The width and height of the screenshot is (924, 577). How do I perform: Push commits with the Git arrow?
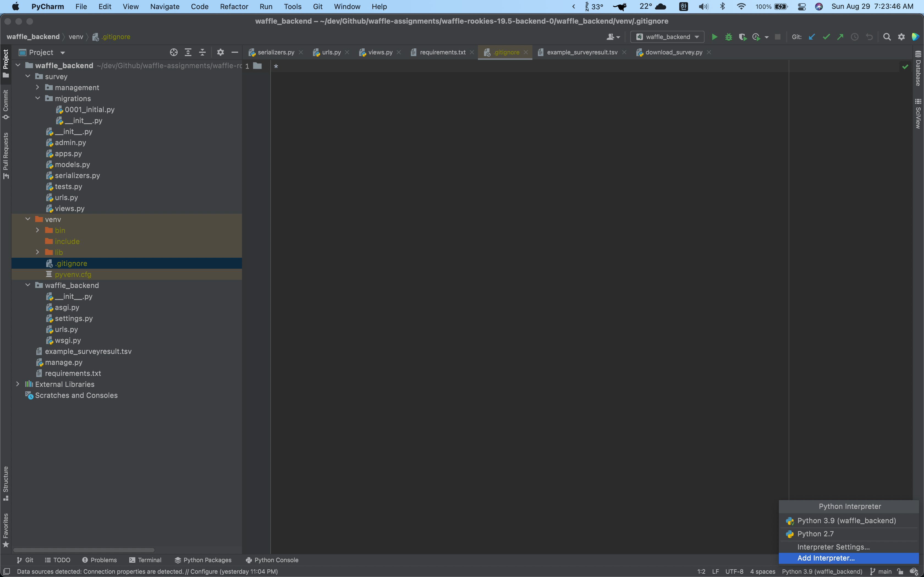pyautogui.click(x=840, y=37)
